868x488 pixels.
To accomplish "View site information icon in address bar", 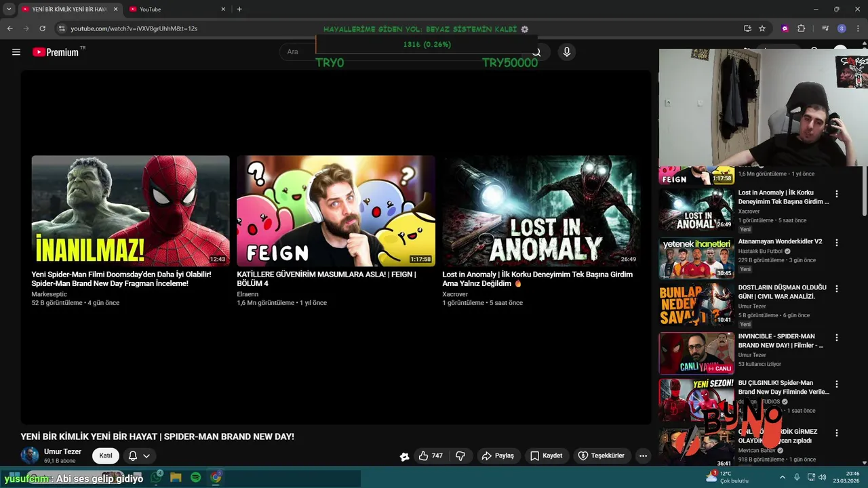I will pyautogui.click(x=62, y=28).
